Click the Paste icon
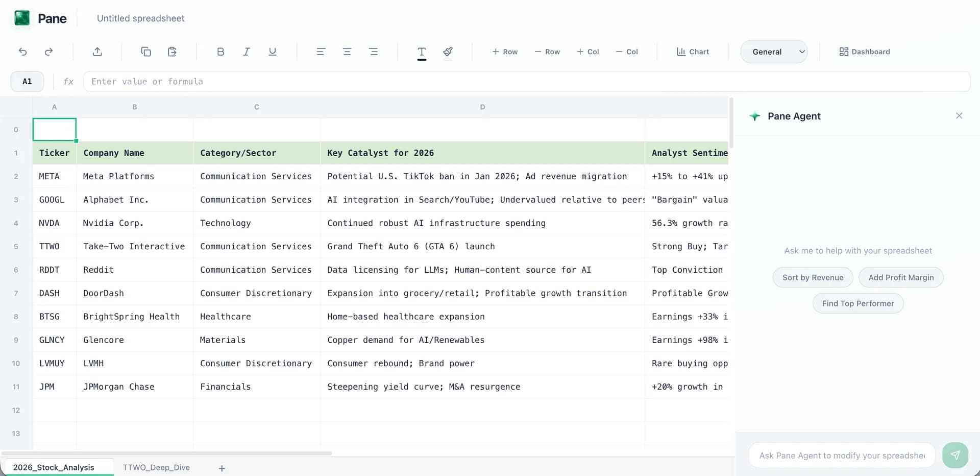Screen dimensions: 980x476 [171, 52]
